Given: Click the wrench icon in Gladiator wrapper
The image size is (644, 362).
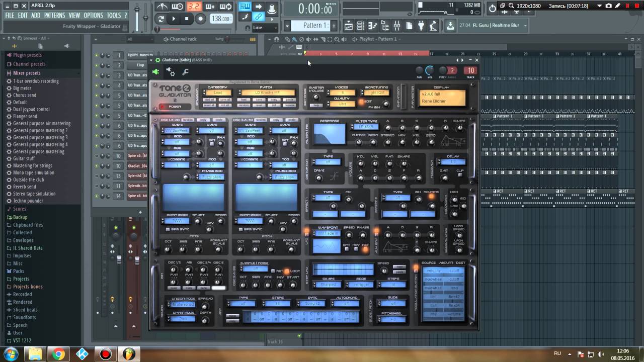Looking at the screenshot, I should pos(186,72).
